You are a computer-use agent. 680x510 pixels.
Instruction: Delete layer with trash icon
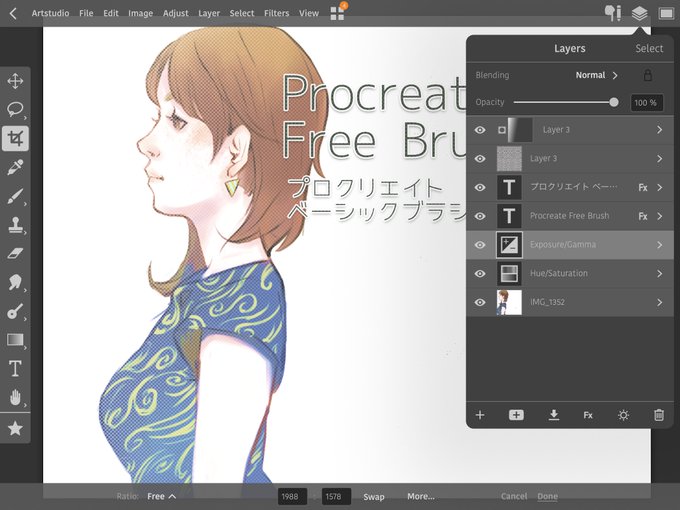(x=659, y=415)
